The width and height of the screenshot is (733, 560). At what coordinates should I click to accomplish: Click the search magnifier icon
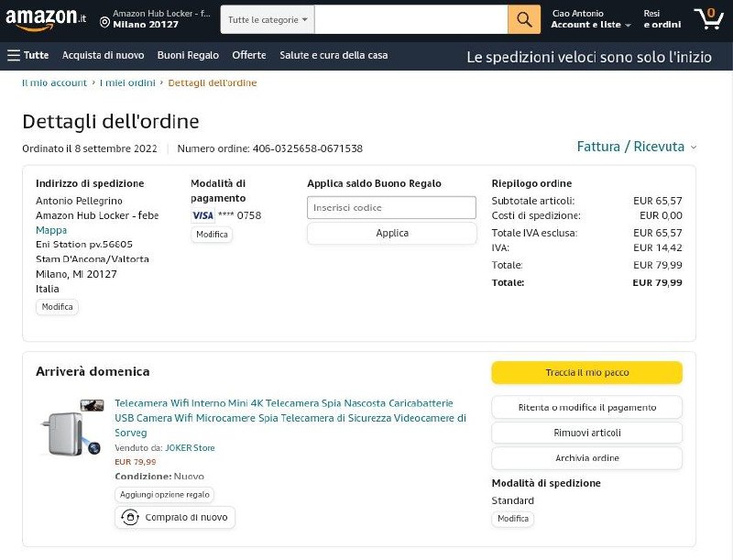[x=524, y=19]
